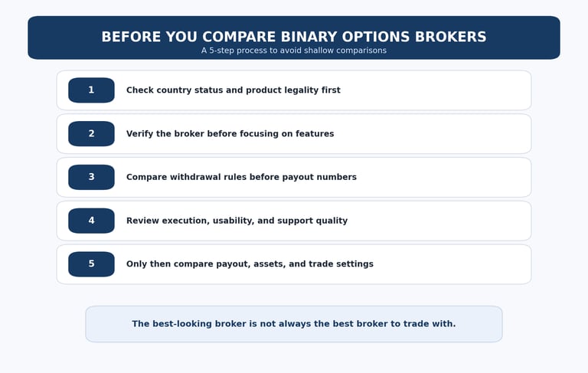This screenshot has width=588, height=373.
Task: Click the number 5 step badge
Action: click(x=91, y=264)
